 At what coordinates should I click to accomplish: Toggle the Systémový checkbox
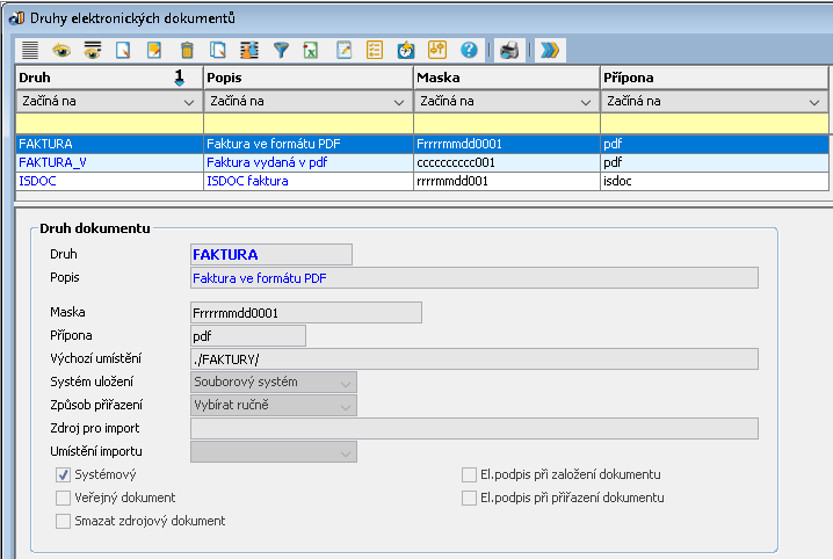(x=64, y=475)
